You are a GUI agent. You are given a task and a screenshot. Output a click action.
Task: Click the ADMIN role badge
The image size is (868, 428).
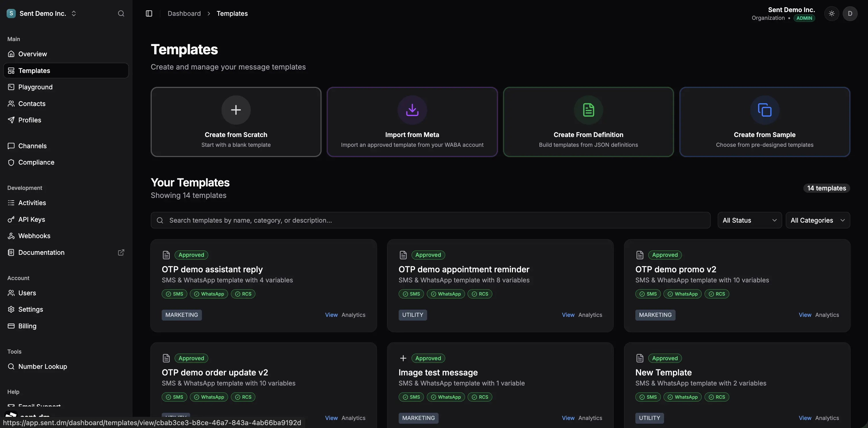(x=804, y=18)
